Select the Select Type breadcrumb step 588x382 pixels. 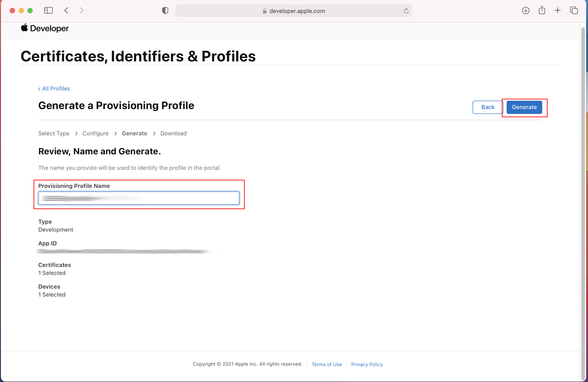pos(54,133)
